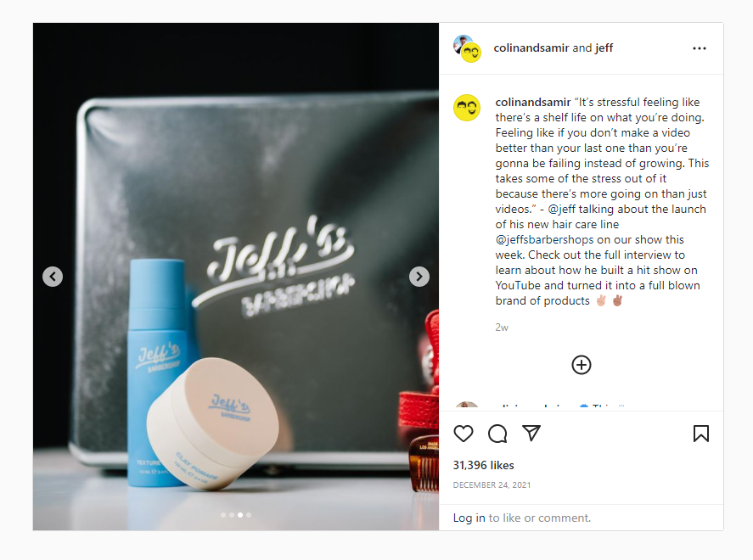Image resolution: width=753 pixels, height=560 pixels.
Task: Click the @jeff mention in caption
Action: 561,210
